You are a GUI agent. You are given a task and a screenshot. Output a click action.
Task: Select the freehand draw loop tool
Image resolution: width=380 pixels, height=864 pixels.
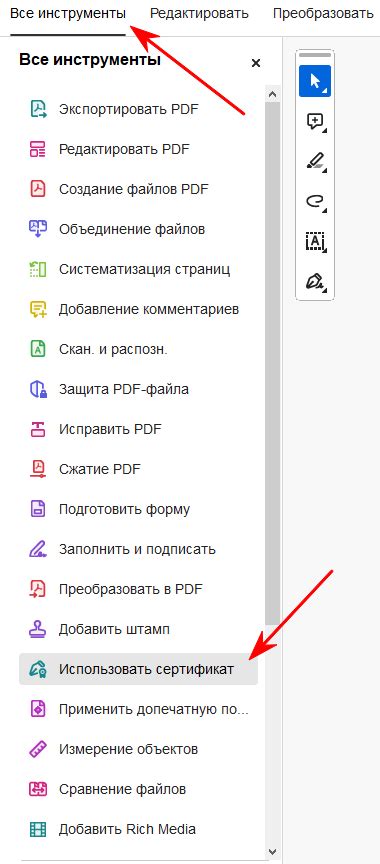(315, 202)
